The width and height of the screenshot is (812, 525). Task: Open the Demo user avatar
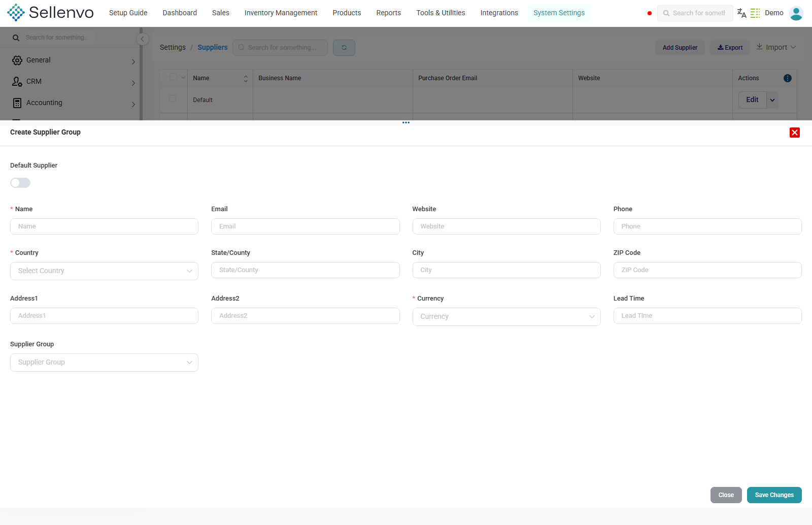[x=796, y=13]
